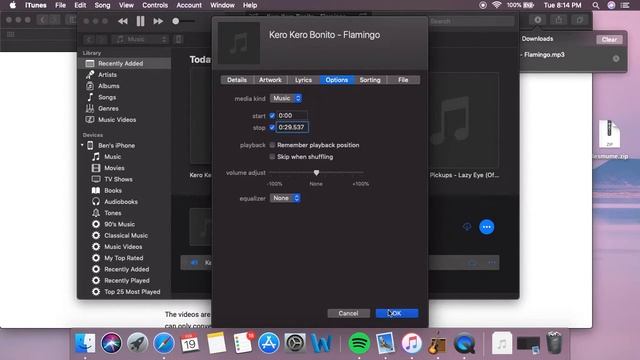640x360 pixels.
Task: Uncheck the start time checkbox
Action: pos(272,116)
